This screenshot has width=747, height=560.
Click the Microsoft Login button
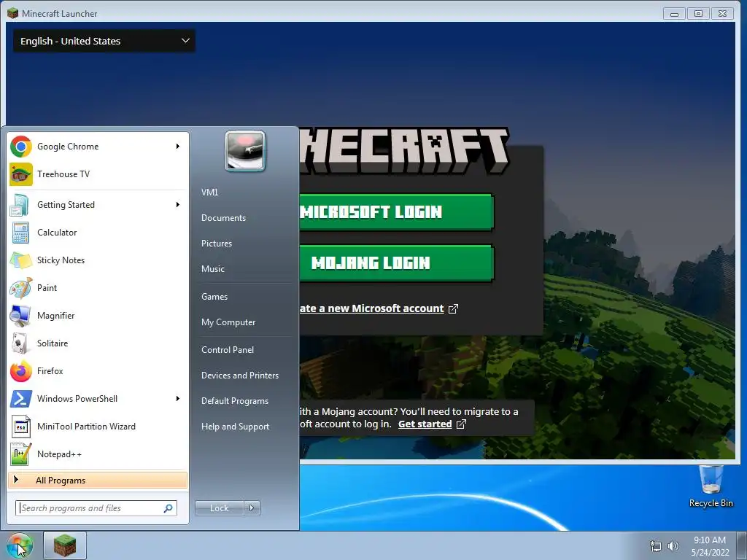(x=396, y=212)
